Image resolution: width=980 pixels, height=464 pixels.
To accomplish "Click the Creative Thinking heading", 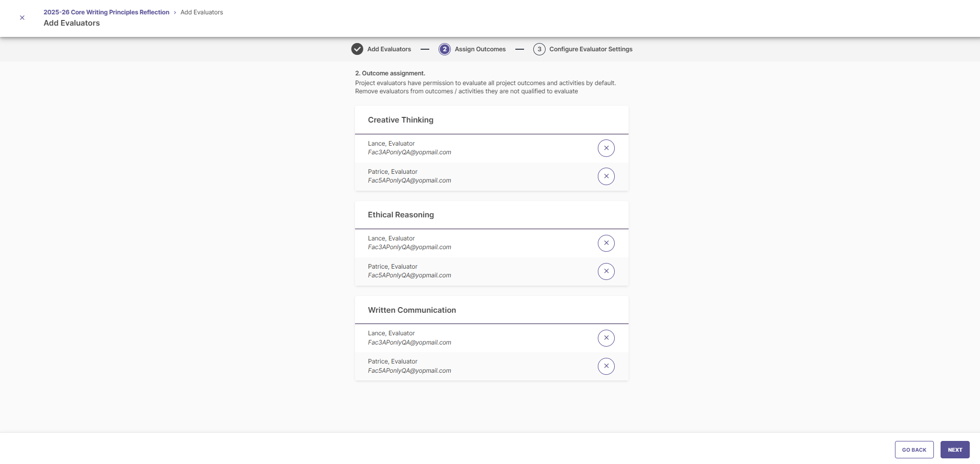I will tap(401, 120).
